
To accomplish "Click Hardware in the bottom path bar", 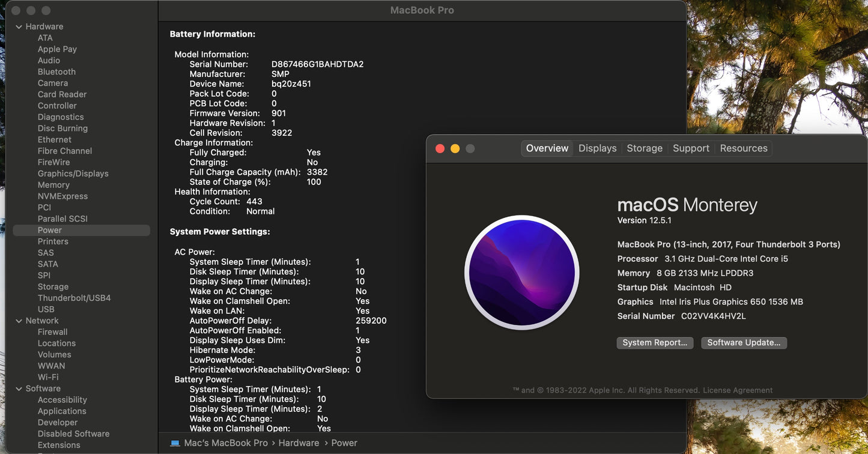I will click(299, 443).
